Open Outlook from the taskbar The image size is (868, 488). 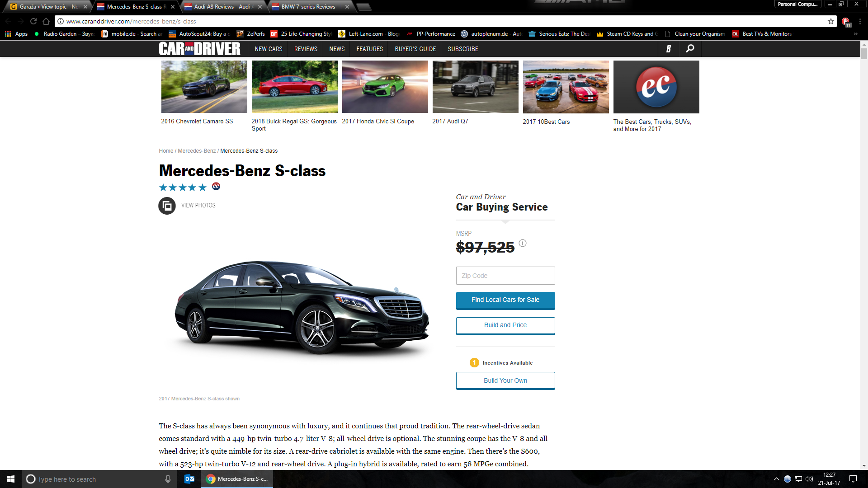(189, 479)
